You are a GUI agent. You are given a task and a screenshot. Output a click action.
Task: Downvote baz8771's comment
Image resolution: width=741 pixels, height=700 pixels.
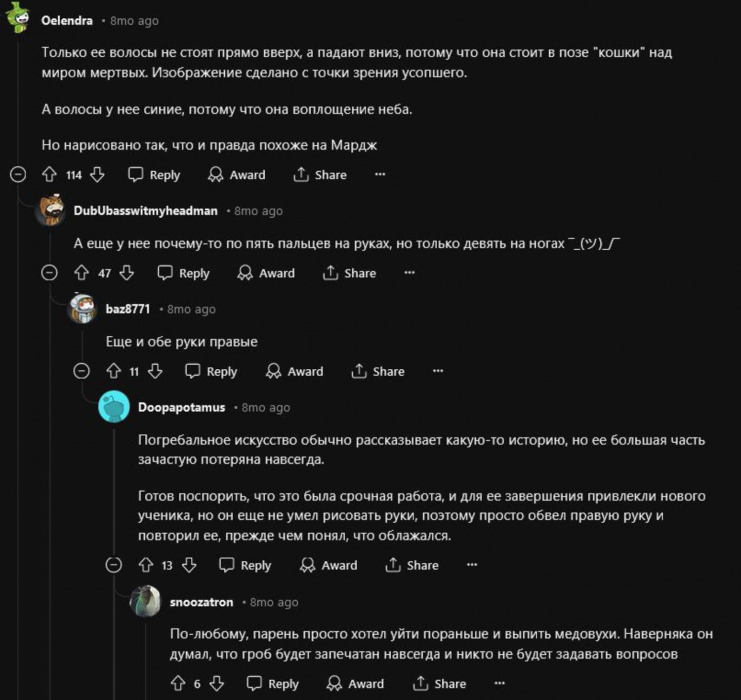pos(155,371)
